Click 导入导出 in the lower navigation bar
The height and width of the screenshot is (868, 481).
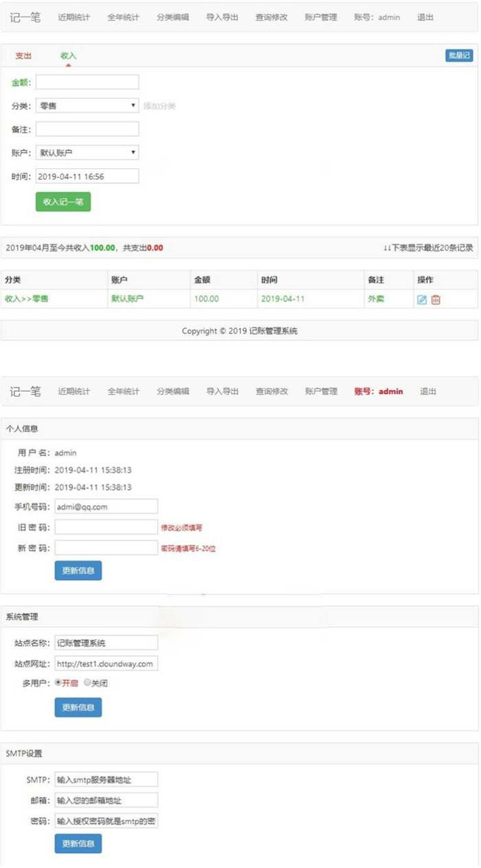[222, 391]
